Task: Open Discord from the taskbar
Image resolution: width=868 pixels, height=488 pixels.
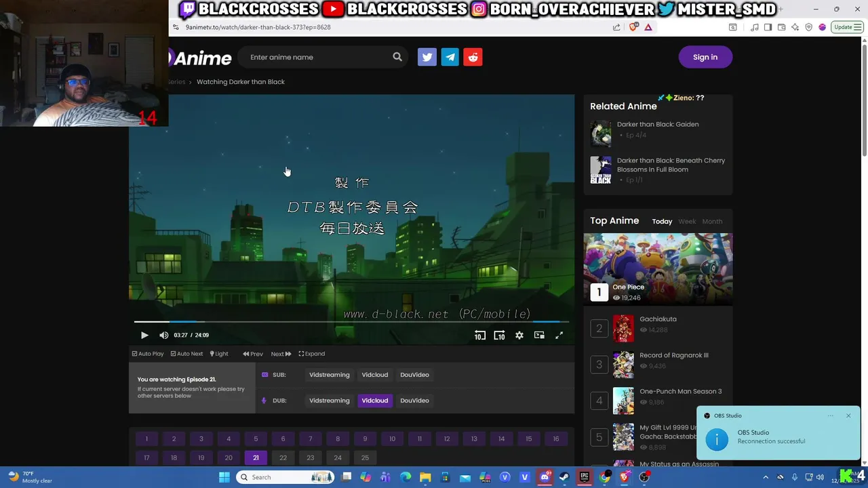Action: pyautogui.click(x=545, y=477)
